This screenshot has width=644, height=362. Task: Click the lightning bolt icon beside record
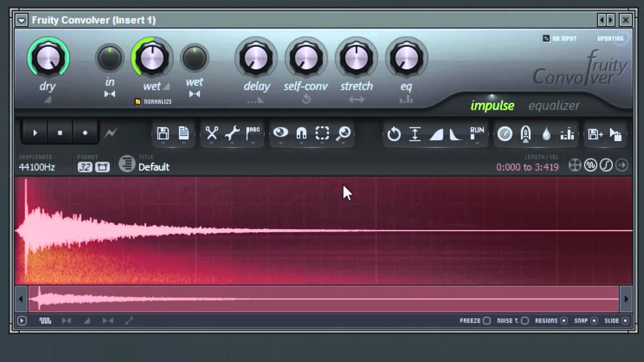111,133
